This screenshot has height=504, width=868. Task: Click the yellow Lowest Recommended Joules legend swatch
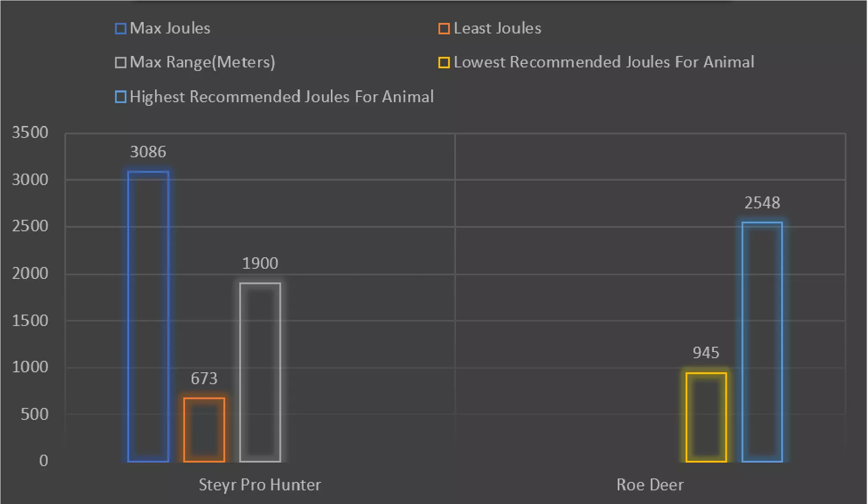tap(444, 63)
